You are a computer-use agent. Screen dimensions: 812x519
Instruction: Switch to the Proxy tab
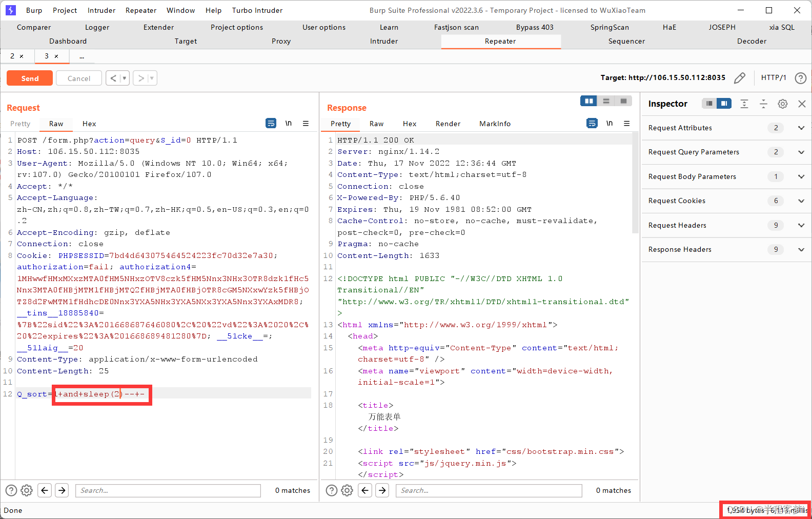coord(281,41)
